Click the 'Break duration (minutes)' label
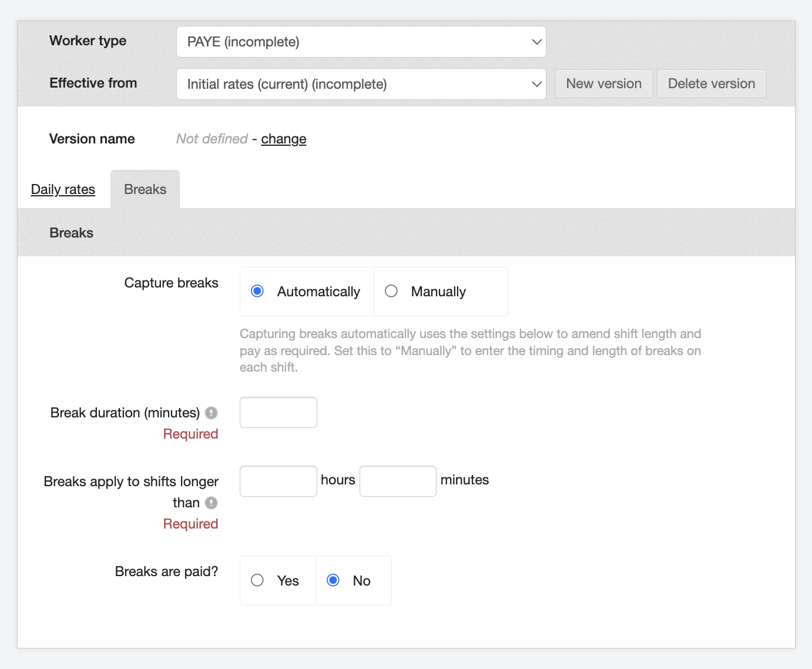Screen dimensions: 812x669 [125, 413]
